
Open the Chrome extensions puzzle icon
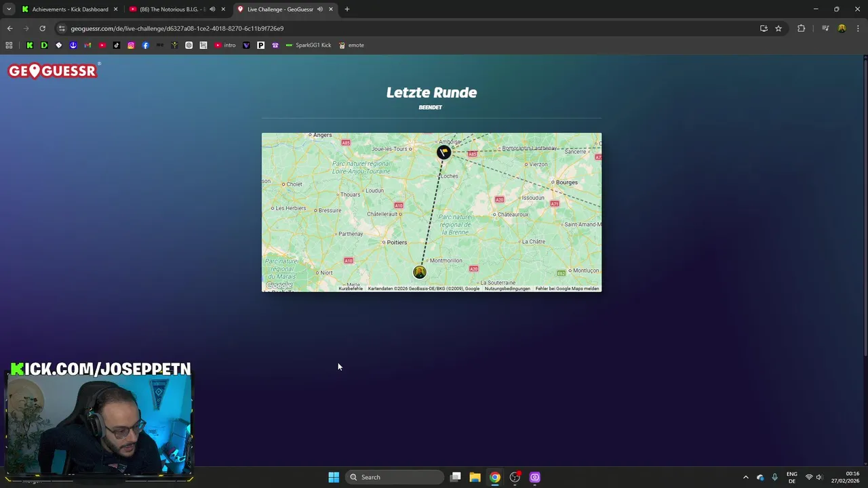pyautogui.click(x=801, y=28)
